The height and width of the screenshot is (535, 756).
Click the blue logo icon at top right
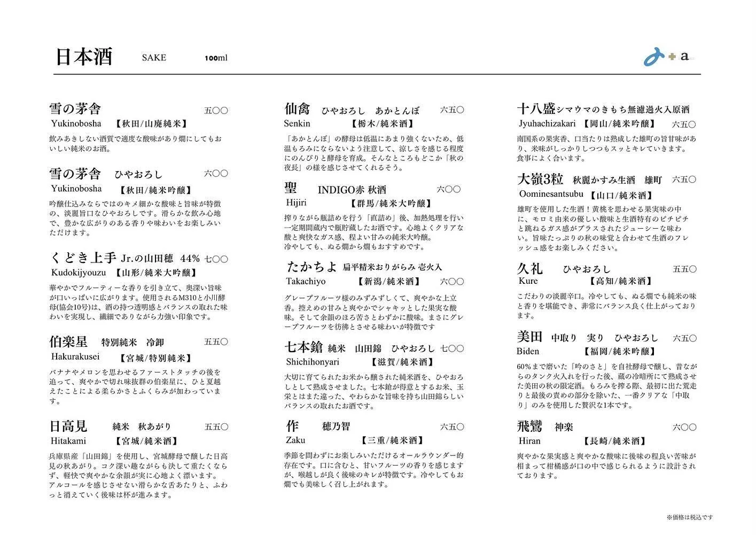click(x=654, y=57)
